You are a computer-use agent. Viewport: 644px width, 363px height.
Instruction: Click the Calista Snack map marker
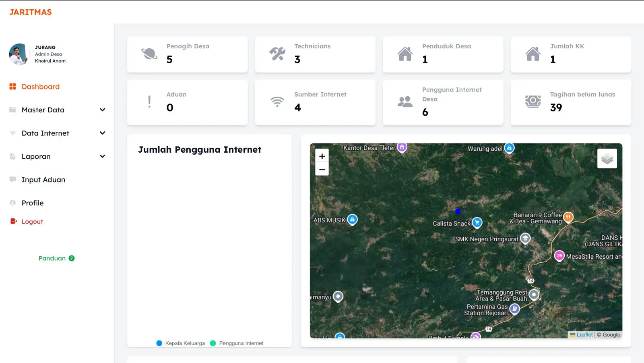[477, 222]
